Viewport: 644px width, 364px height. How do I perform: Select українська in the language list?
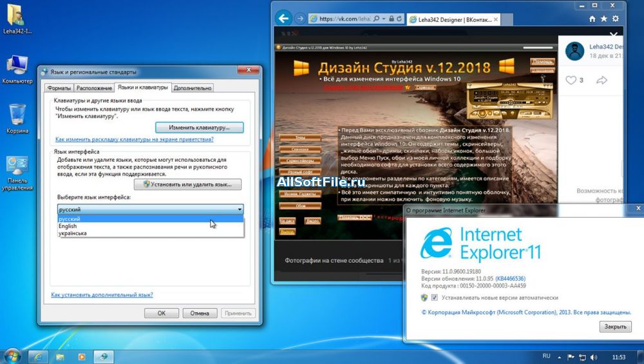(x=72, y=233)
